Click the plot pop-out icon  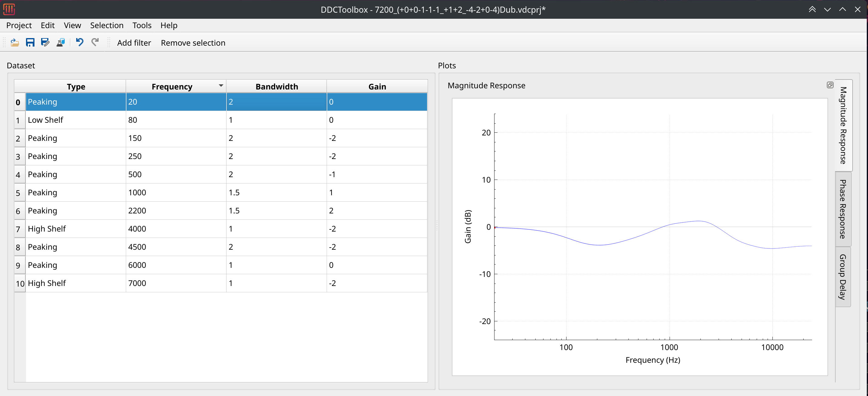tap(830, 85)
